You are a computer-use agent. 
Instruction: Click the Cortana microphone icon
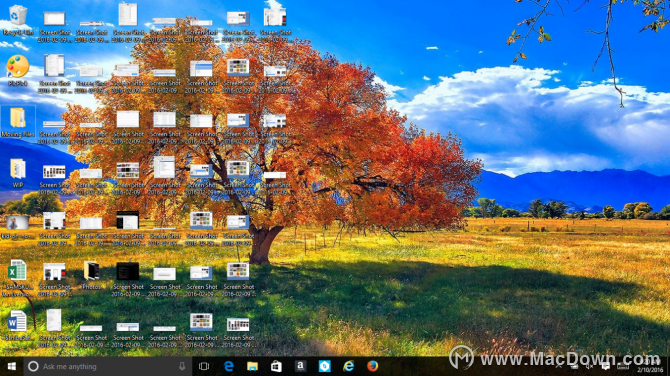tap(182, 366)
